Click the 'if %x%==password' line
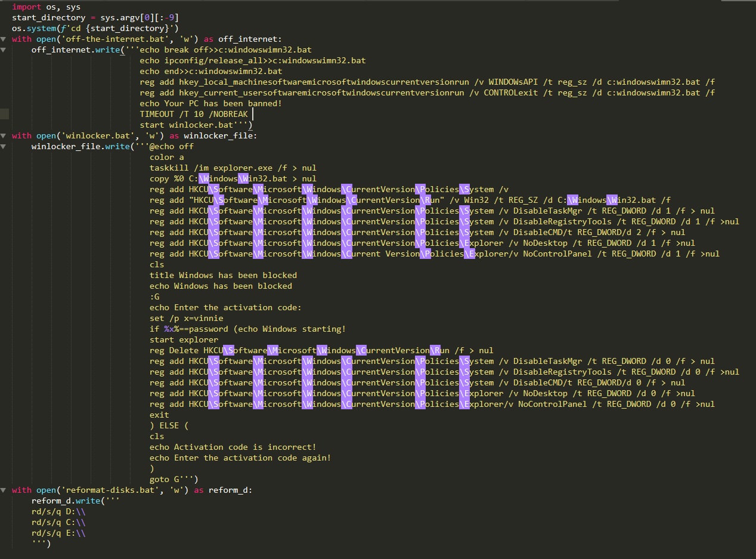 (x=247, y=329)
